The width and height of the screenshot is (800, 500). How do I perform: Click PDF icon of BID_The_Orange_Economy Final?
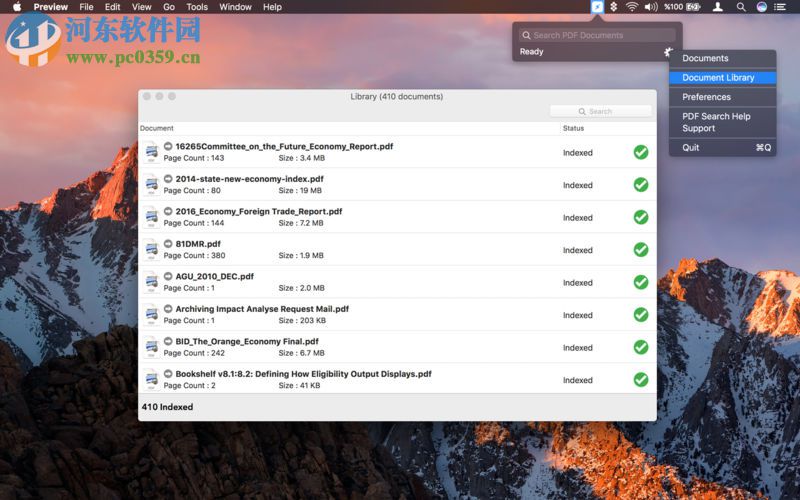click(x=152, y=347)
